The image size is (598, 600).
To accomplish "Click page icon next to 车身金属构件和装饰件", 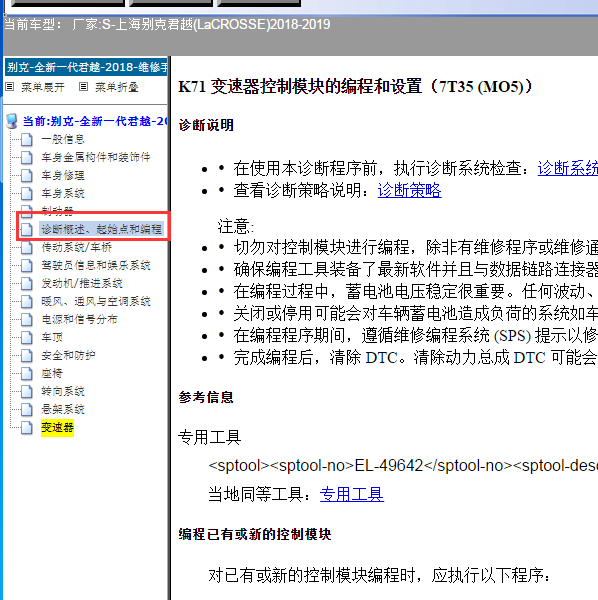I will [x=26, y=157].
